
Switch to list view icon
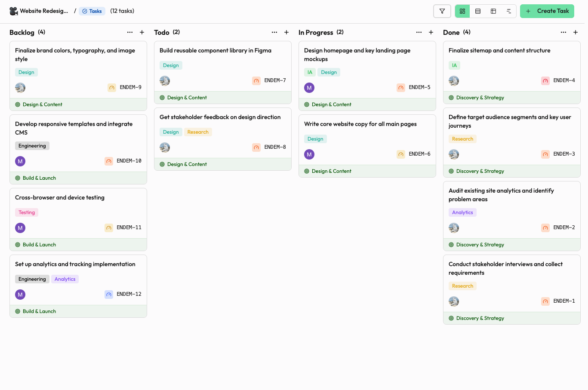tap(478, 11)
